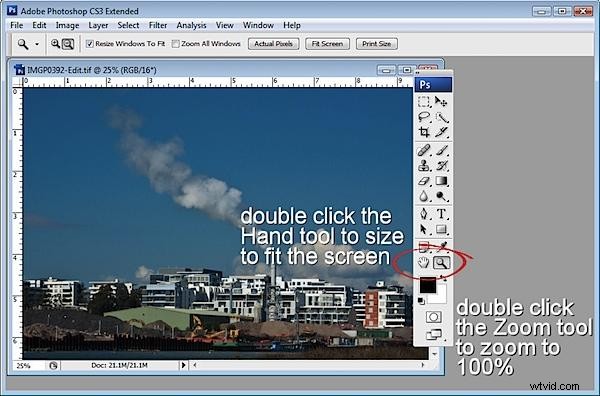Open the View menu
600x396 pixels.
(x=225, y=25)
